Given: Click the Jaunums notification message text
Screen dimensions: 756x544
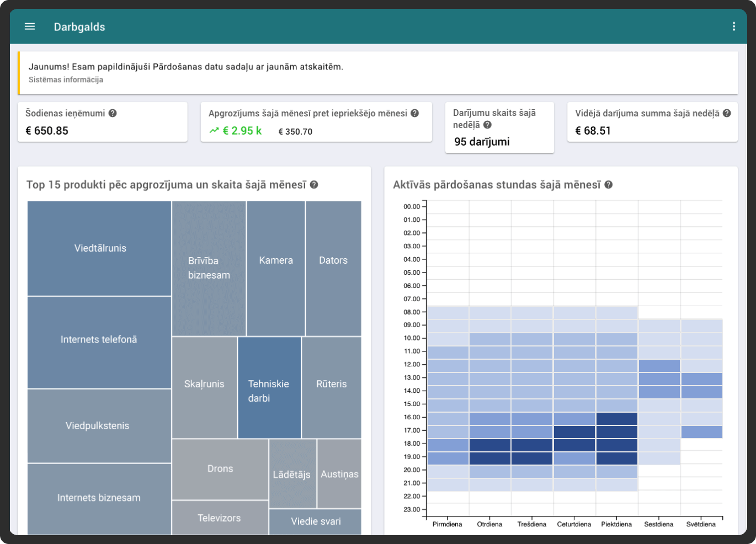Looking at the screenshot, I should (x=186, y=67).
